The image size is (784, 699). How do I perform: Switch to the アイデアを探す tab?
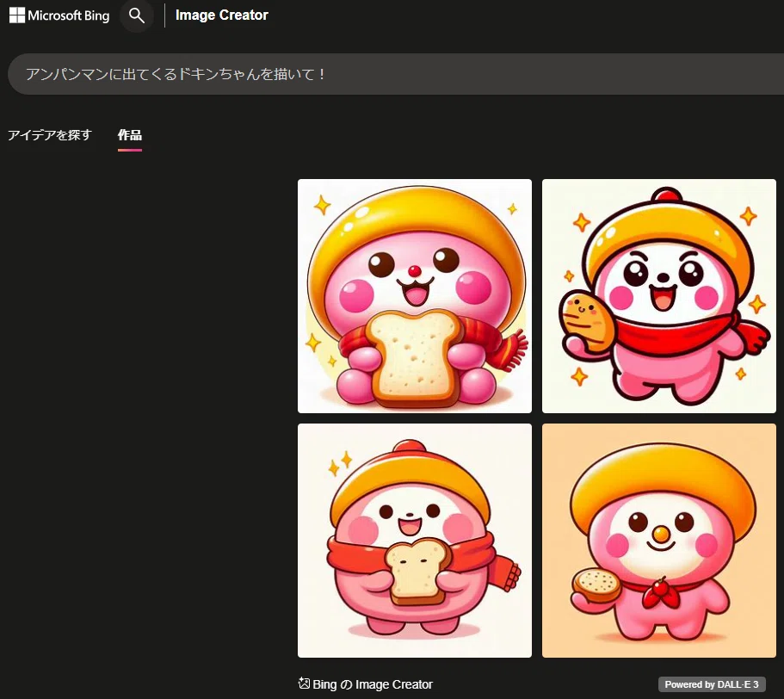(50, 135)
